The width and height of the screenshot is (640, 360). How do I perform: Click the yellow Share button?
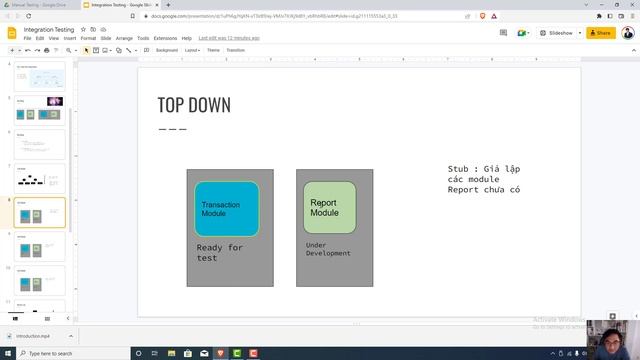pos(601,33)
